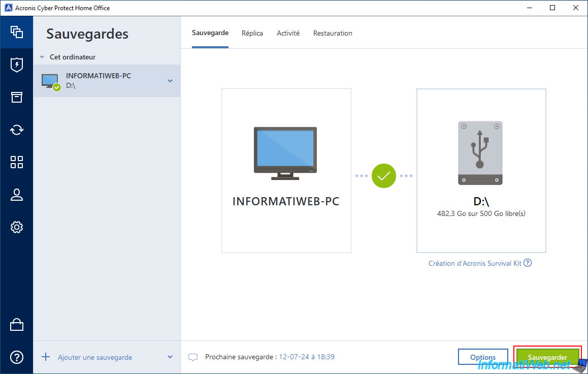Click the Cet ordinateur heading text
Viewport: 588px width, 374px height.
[73, 57]
